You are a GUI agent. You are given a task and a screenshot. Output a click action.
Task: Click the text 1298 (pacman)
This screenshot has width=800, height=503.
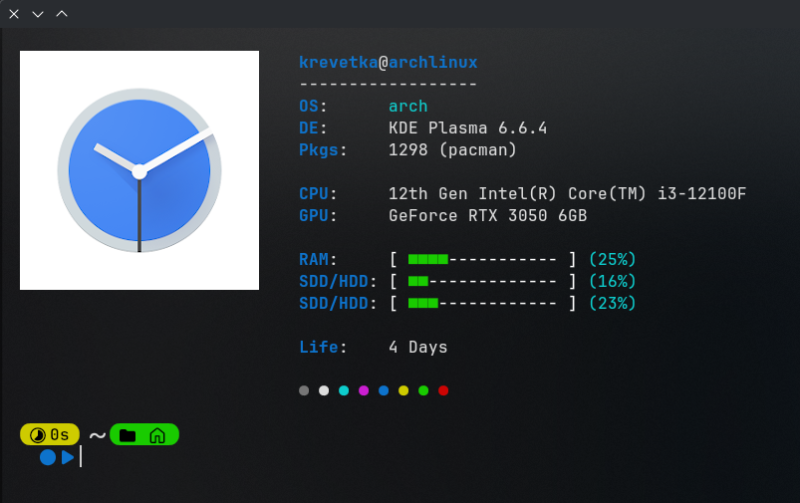pyautogui.click(x=453, y=150)
